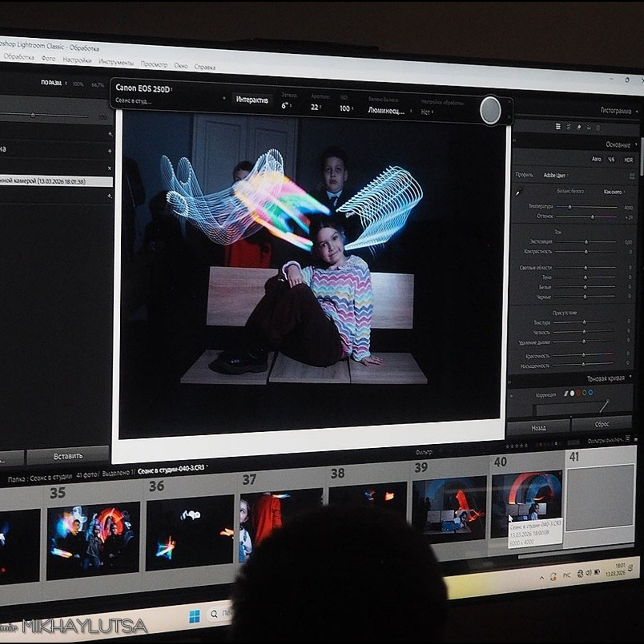Toggle HDR editing mode
Viewport: 644px width, 644px height.
[x=628, y=160]
